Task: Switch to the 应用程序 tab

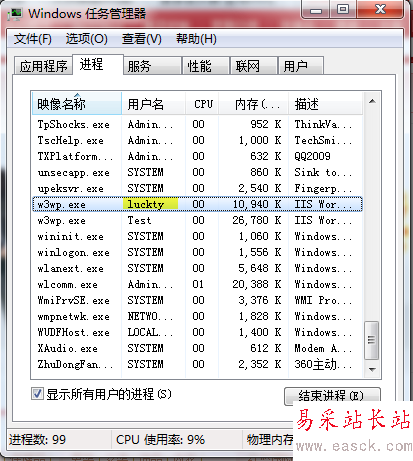Action: 43,66
